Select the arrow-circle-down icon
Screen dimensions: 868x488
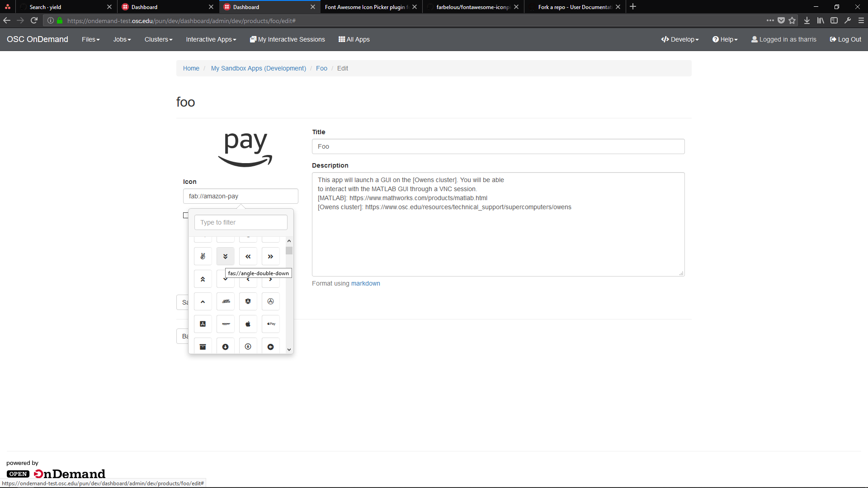(x=248, y=346)
